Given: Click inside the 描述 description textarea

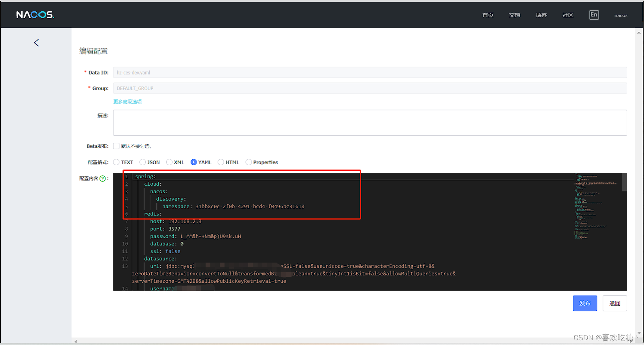Looking at the screenshot, I should coord(370,123).
